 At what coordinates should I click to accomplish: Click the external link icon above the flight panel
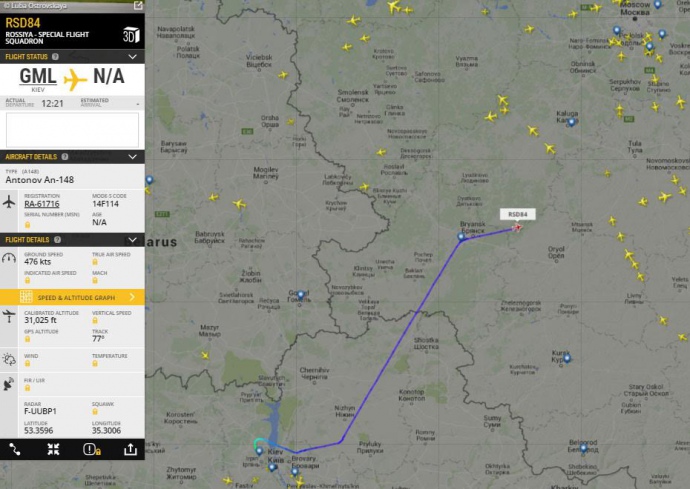point(138,5)
